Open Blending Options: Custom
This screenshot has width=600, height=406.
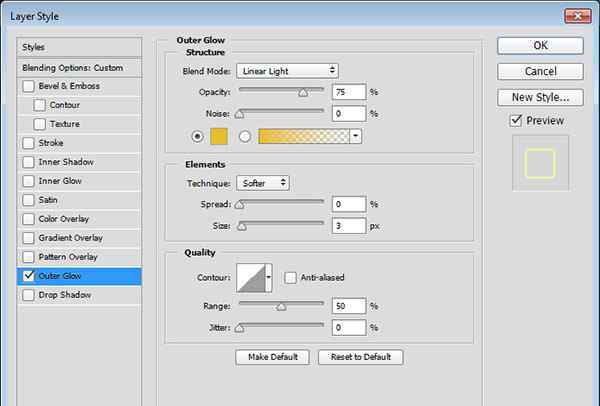(79, 68)
